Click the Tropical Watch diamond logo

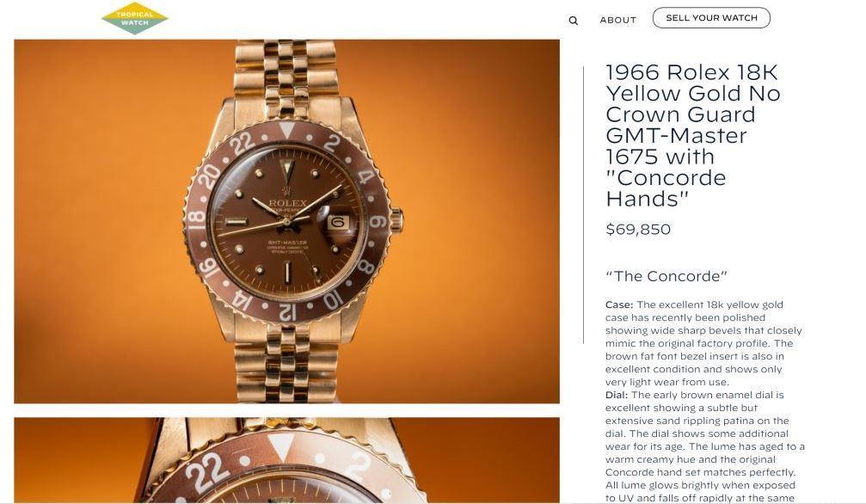[x=135, y=18]
